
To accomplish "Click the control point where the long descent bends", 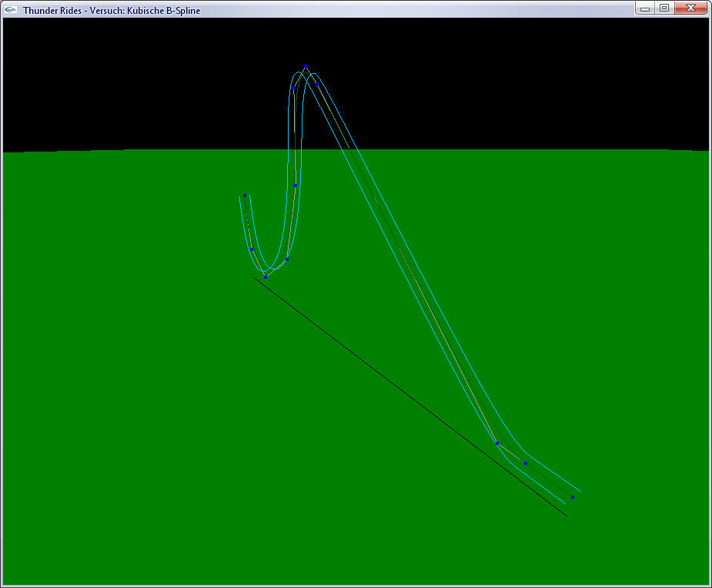I will [496, 443].
